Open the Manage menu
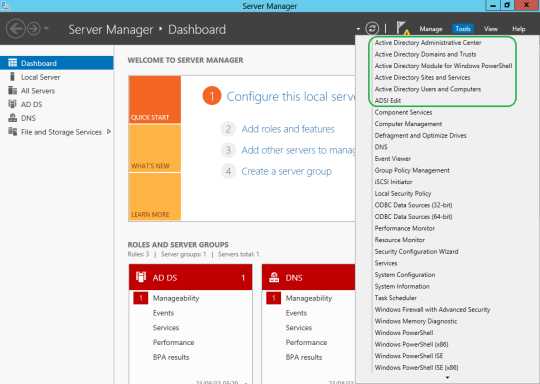This screenshot has height=384, width=540. pyautogui.click(x=431, y=29)
